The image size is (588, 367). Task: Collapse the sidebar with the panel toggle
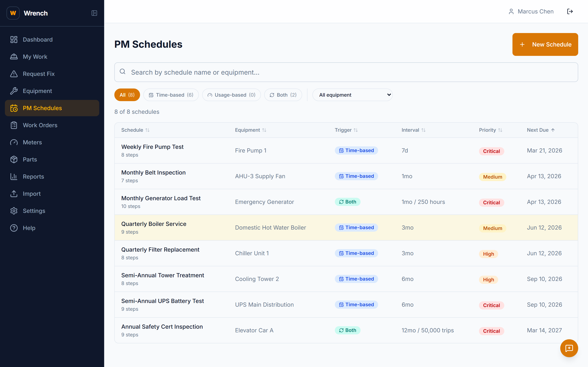tap(94, 13)
